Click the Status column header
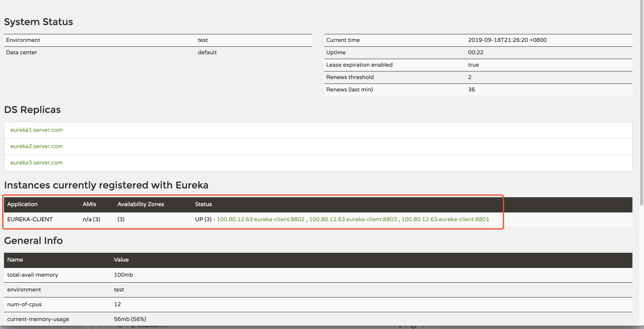Viewport: 644px width, 329px height. [203, 204]
